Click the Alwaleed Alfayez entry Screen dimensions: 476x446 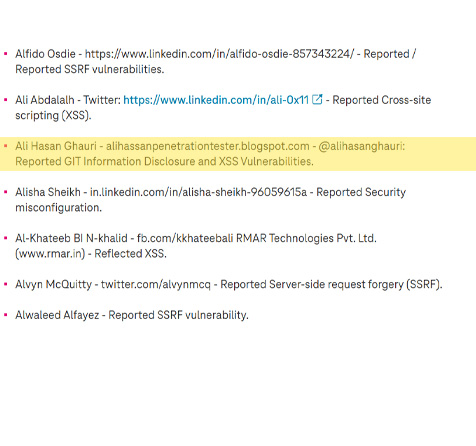(132, 315)
